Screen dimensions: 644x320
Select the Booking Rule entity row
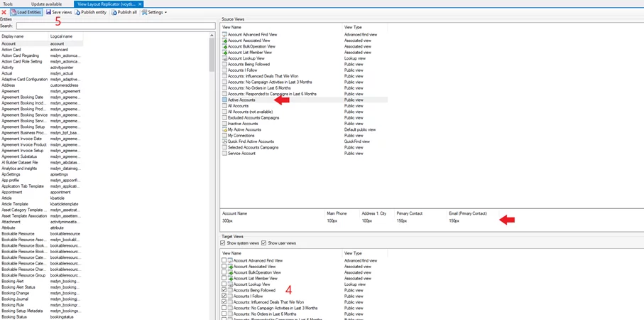(42, 305)
